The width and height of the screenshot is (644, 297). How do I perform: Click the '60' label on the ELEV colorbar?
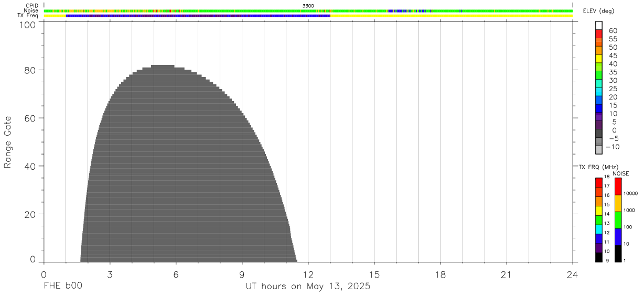[x=613, y=31]
